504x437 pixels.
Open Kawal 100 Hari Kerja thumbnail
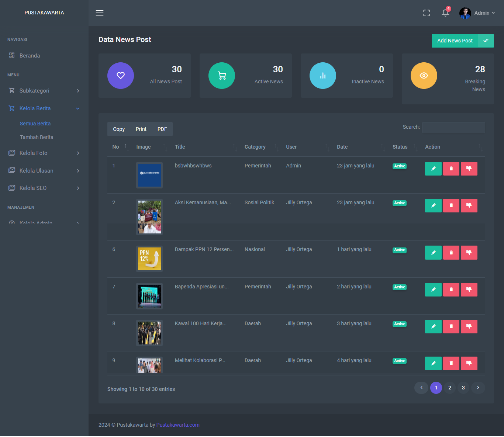coord(149,333)
